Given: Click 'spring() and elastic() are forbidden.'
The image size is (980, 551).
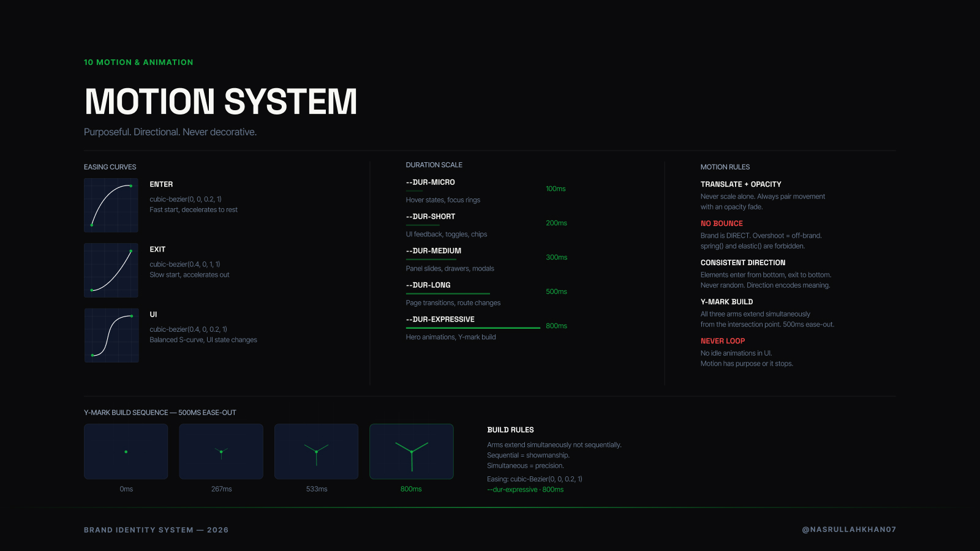Looking at the screenshot, I should [x=753, y=246].
